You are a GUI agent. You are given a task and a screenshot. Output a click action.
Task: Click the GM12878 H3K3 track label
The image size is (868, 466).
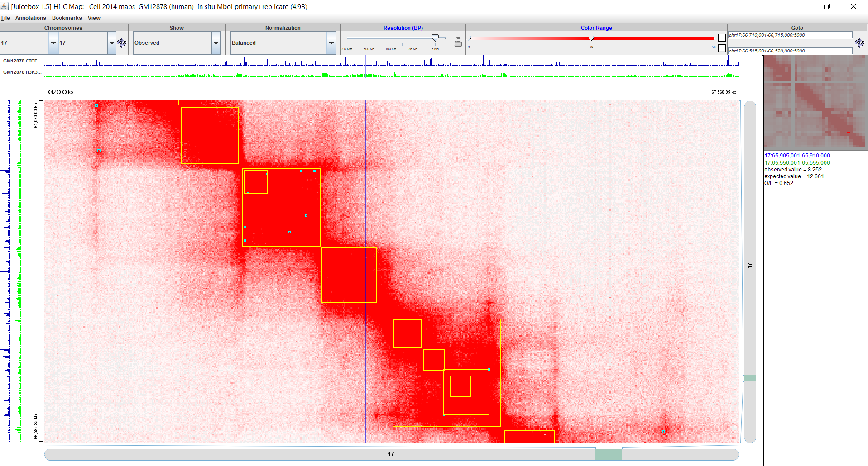tap(22, 72)
